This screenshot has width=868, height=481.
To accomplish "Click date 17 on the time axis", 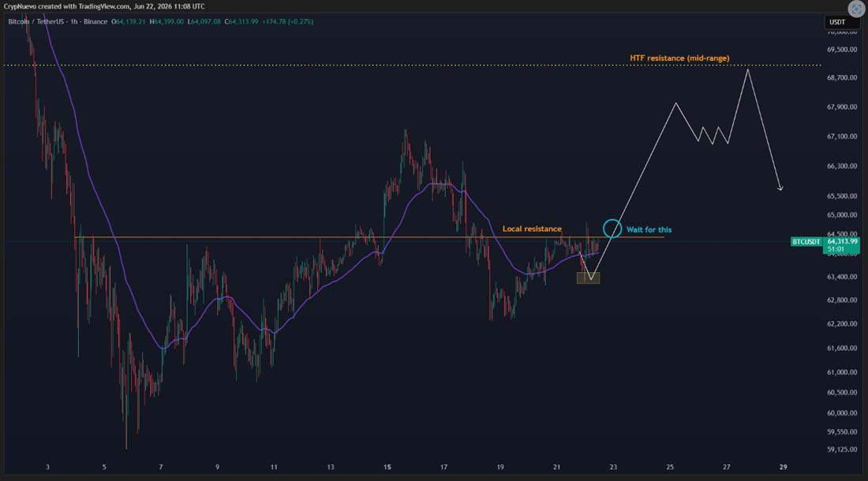I will tap(444, 467).
